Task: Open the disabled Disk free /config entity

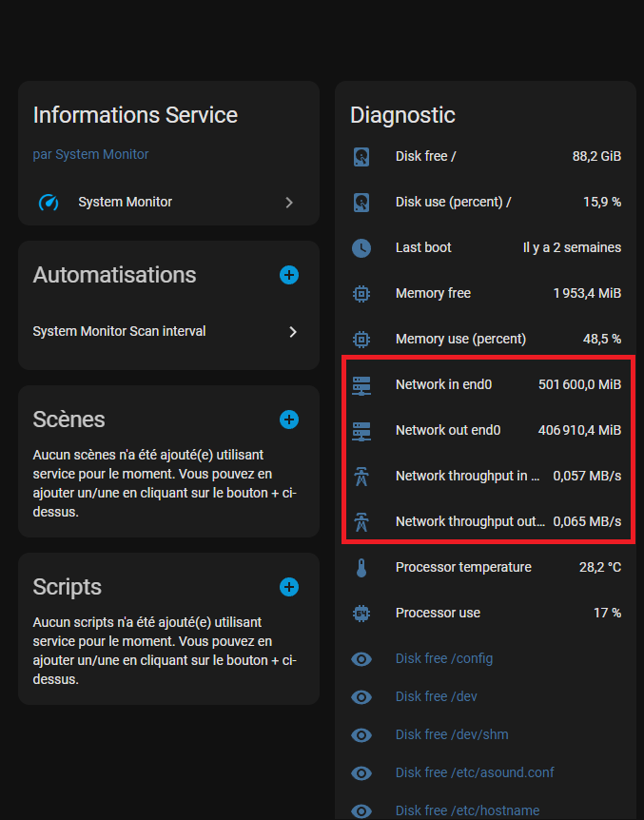Action: (444, 658)
